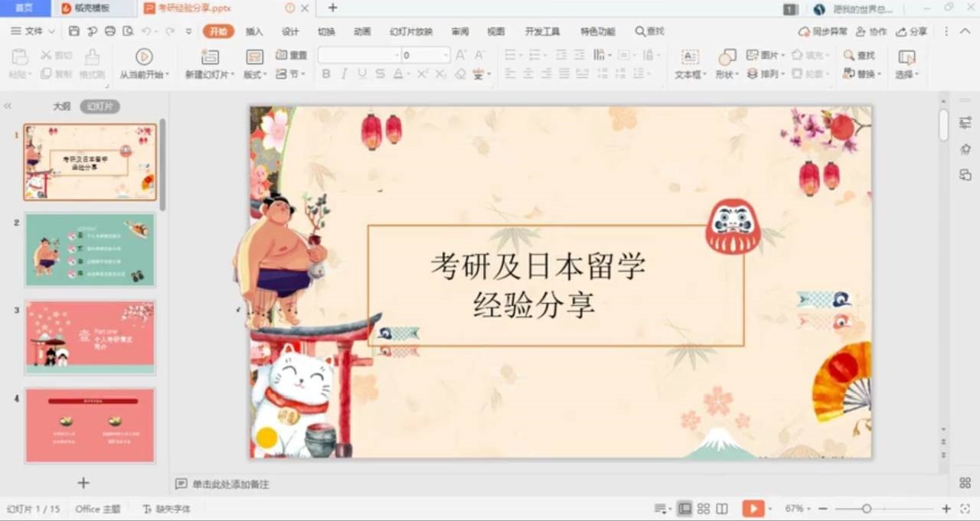This screenshot has width=980, height=521.
Task: Switch to slide sorter view icon
Action: point(703,509)
